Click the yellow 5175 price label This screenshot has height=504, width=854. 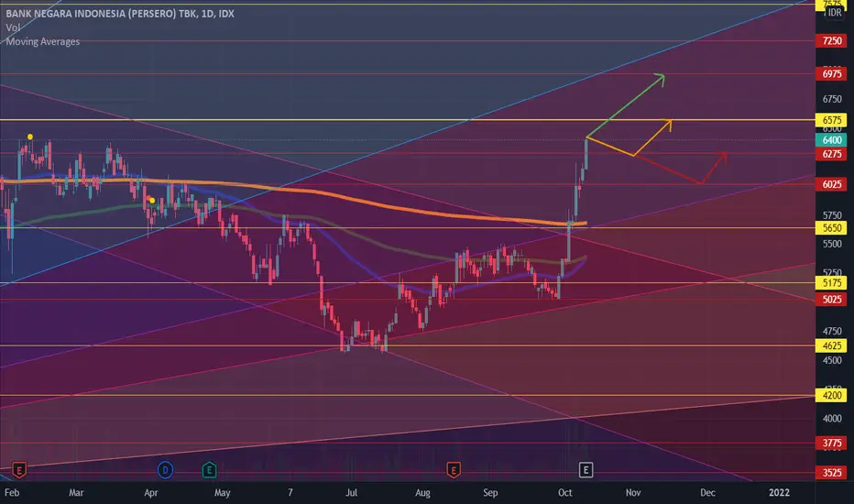tap(831, 283)
